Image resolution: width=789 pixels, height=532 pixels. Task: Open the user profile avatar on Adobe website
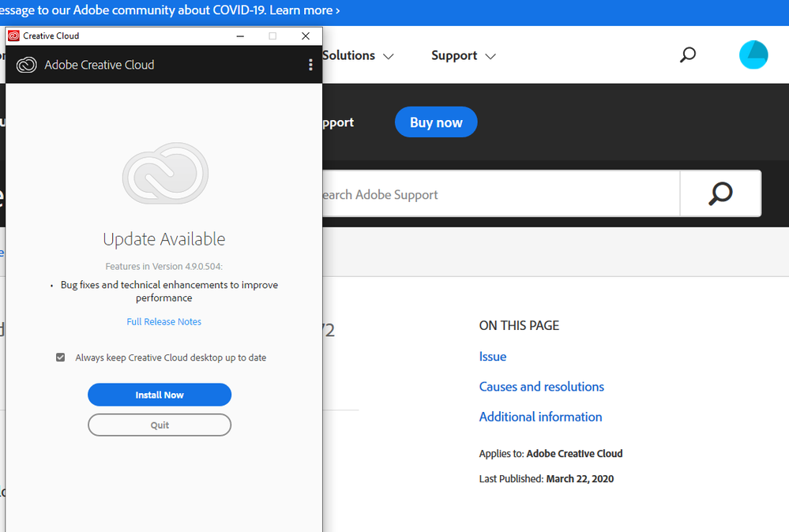[753, 54]
